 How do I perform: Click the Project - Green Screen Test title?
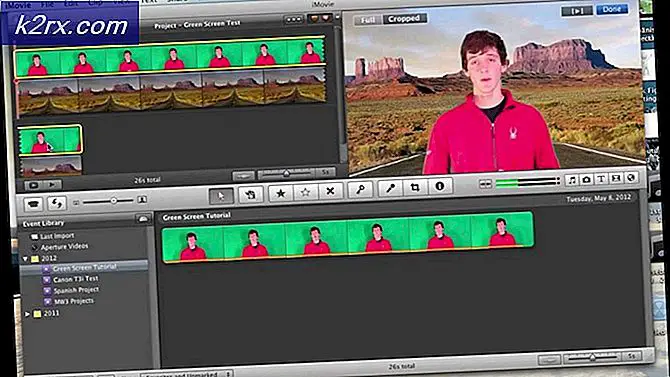point(197,24)
